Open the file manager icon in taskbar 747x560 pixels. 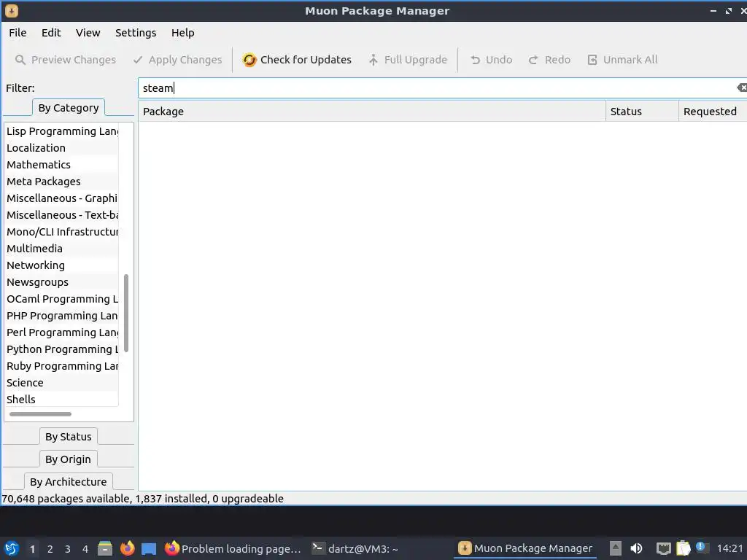tap(105, 548)
